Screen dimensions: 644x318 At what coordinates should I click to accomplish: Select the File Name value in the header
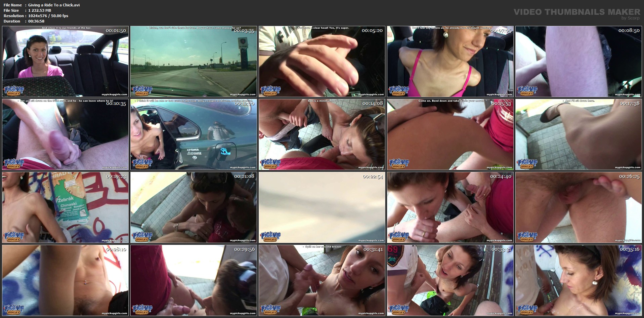[x=54, y=5]
